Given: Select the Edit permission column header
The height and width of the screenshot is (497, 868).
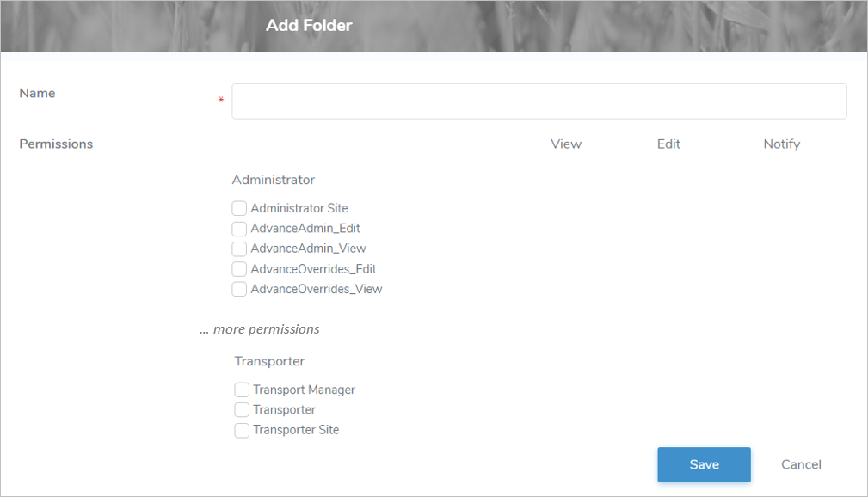Looking at the screenshot, I should click(x=668, y=144).
